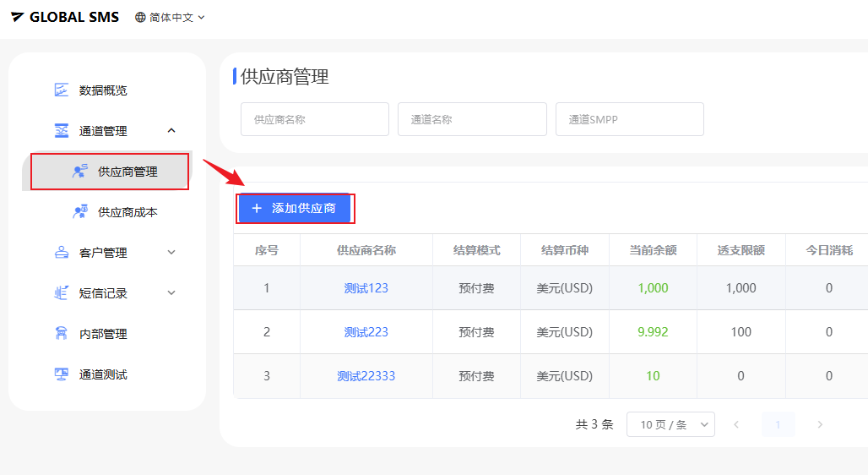Image resolution: width=868 pixels, height=475 pixels.
Task: Focus the 通道SMPP search field
Action: pos(629,119)
